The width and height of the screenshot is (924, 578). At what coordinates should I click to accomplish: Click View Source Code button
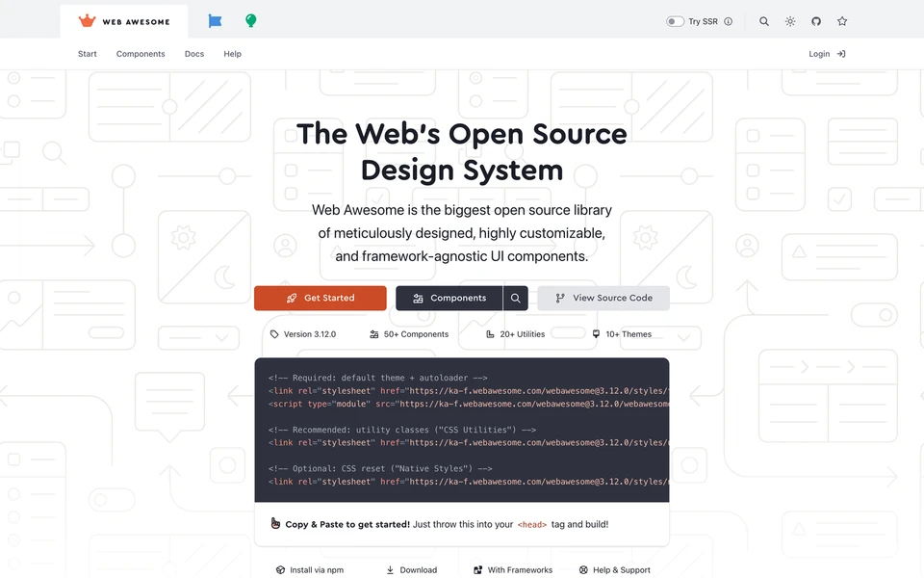(603, 298)
